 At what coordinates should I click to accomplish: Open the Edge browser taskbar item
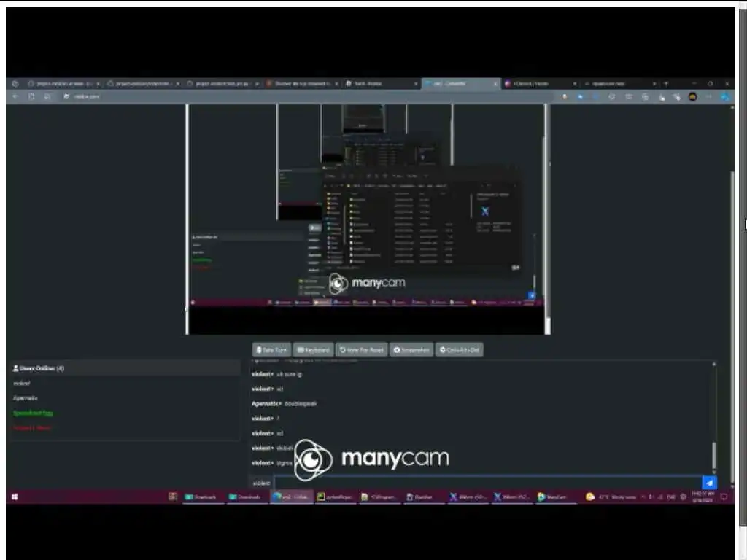pos(292,497)
